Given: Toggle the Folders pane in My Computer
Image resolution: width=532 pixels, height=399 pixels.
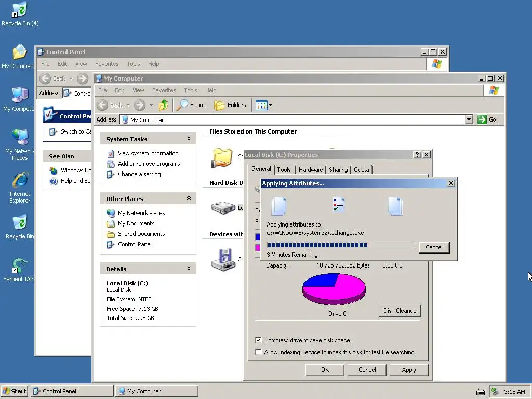Looking at the screenshot, I should coord(230,105).
